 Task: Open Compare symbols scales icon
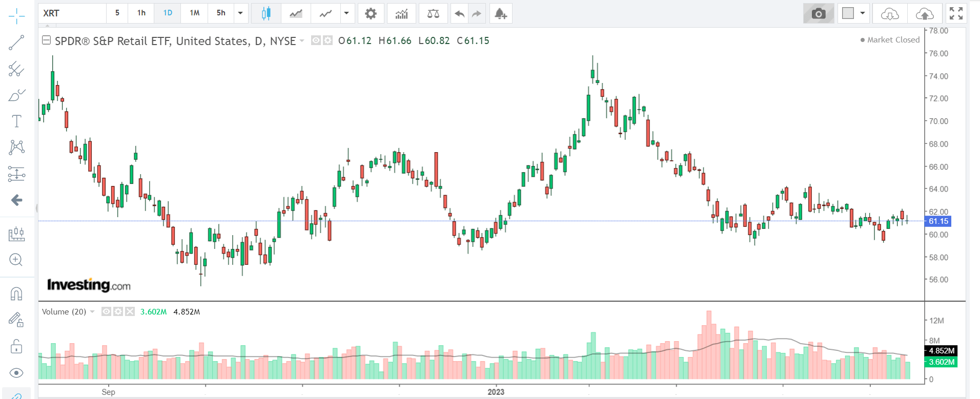tap(433, 14)
